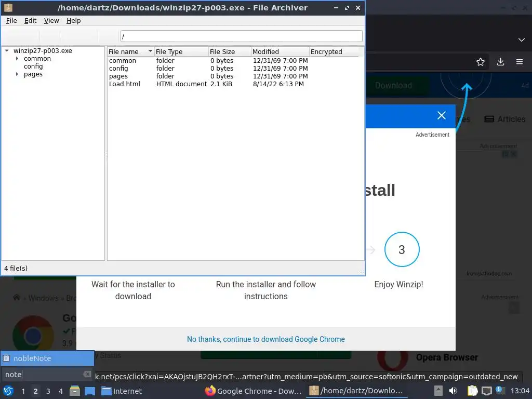Bookmark page with Firefox star icon
532x399 pixels.
pyautogui.click(x=481, y=62)
